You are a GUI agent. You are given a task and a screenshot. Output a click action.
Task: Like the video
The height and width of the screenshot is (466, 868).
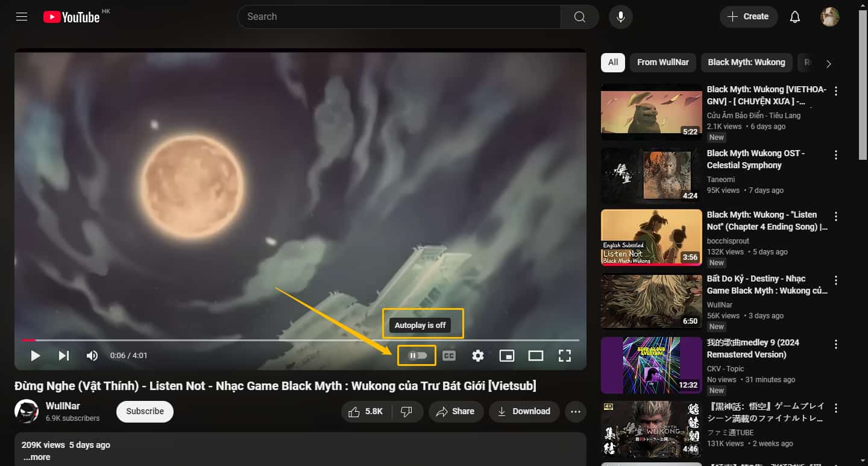click(366, 412)
